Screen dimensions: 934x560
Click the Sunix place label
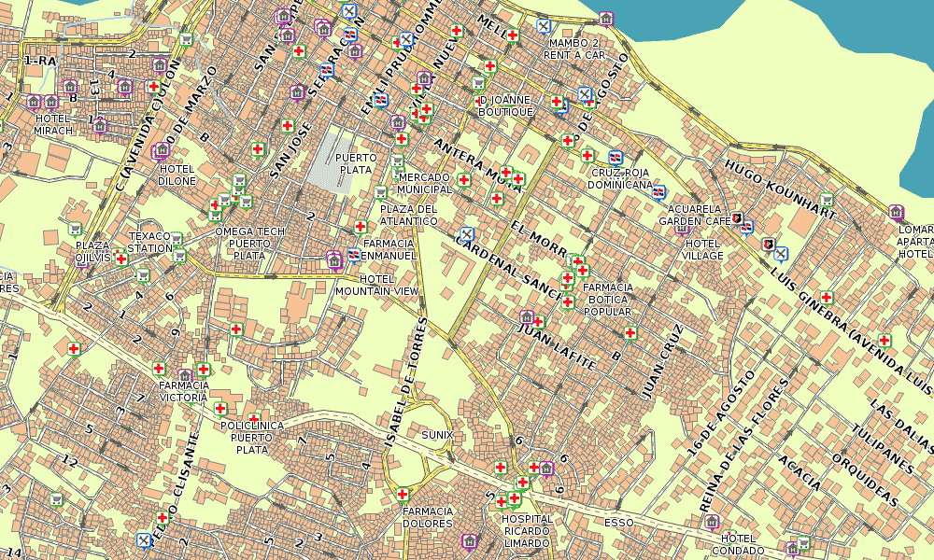439,435
